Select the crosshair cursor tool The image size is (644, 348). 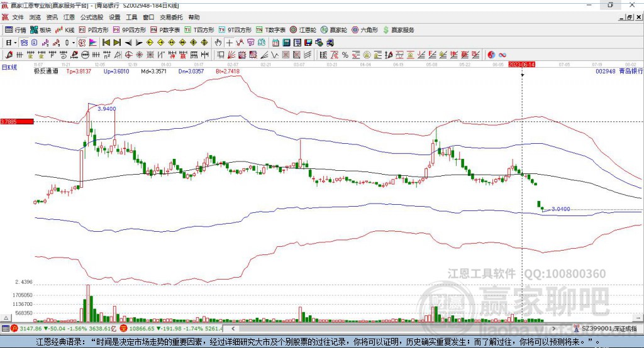click(229, 43)
